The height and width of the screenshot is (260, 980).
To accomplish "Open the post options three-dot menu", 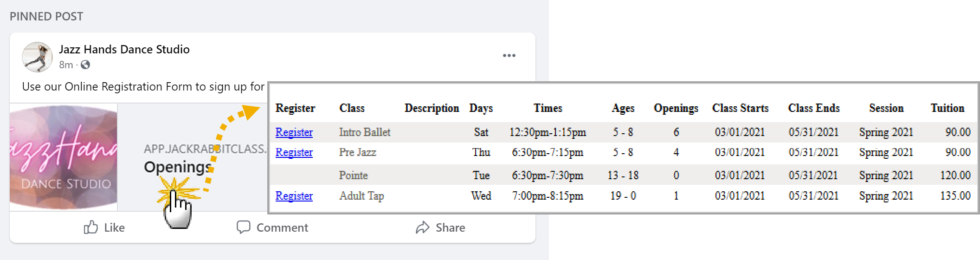I will tap(509, 56).
